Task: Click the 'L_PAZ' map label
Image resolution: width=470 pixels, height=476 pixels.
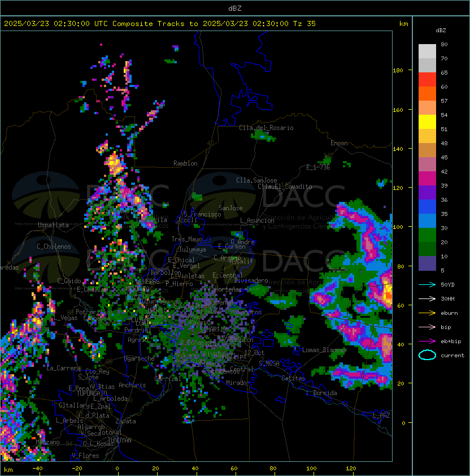Action: (x=381, y=416)
